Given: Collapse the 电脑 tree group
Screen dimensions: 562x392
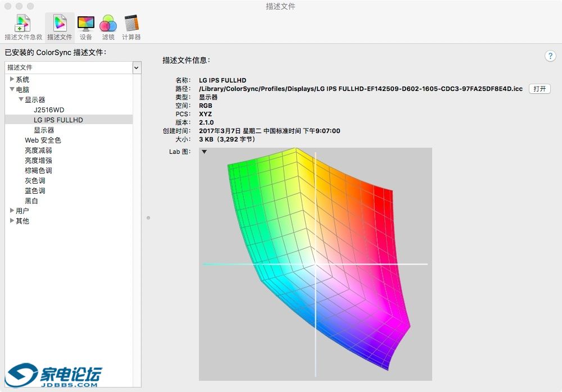Looking at the screenshot, I should (x=12, y=90).
